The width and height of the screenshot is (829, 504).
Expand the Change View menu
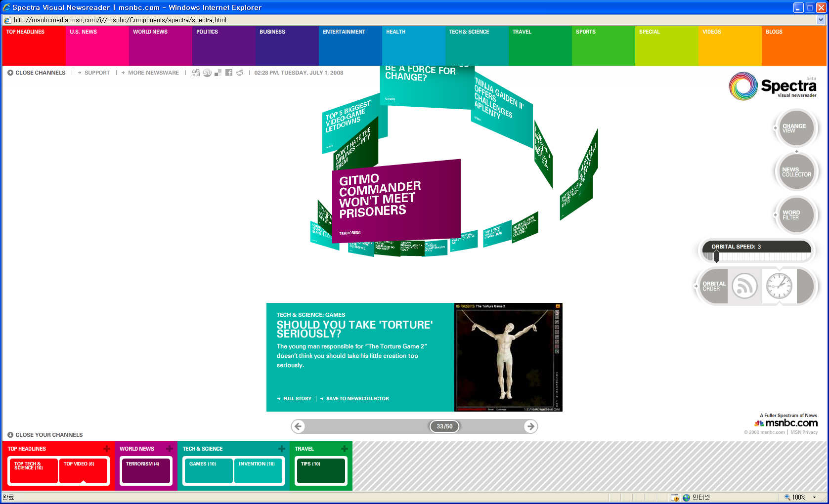tap(796, 128)
